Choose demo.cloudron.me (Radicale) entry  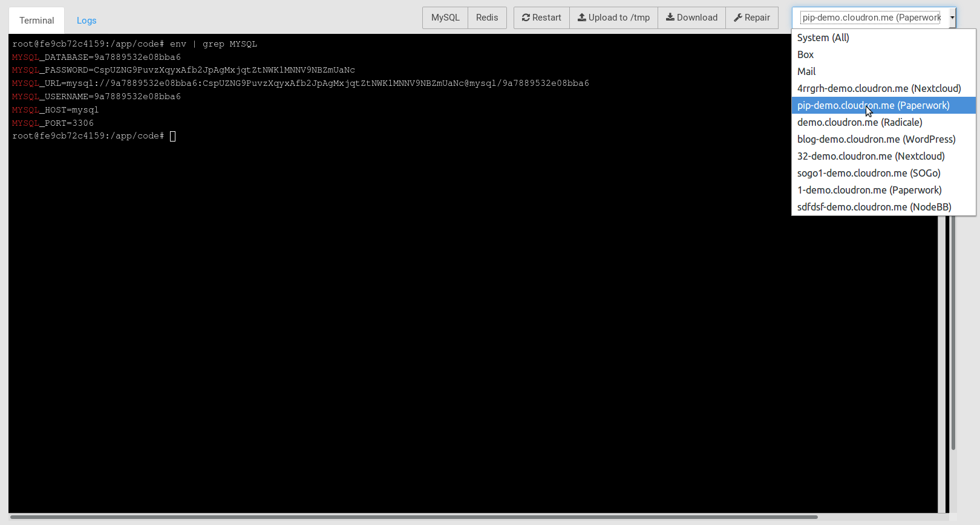tap(859, 122)
